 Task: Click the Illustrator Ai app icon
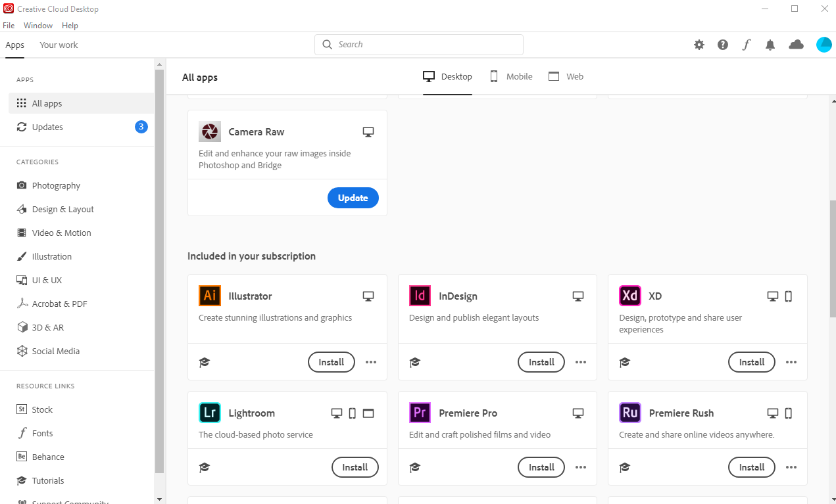point(210,296)
